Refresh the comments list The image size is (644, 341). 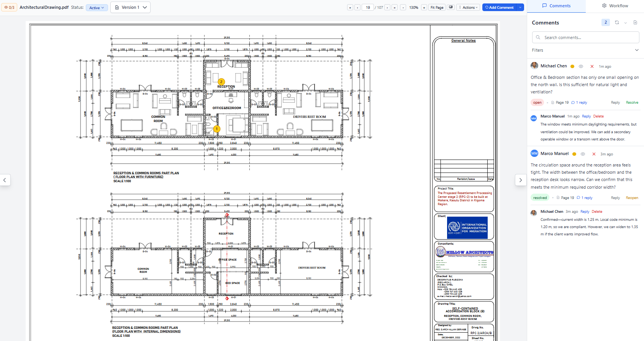[617, 23]
